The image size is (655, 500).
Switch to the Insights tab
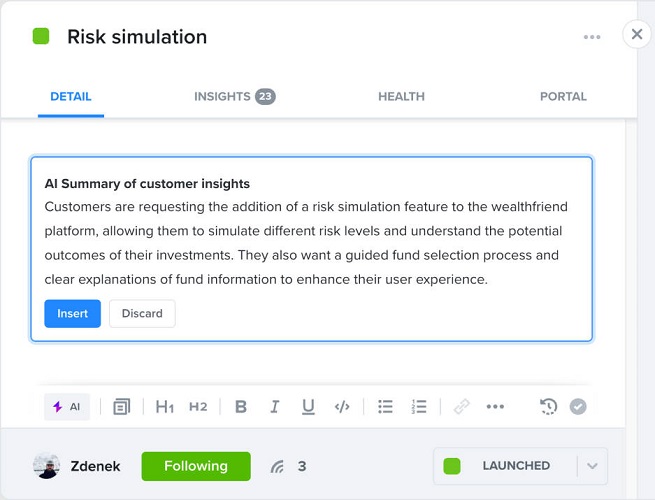[x=234, y=97]
